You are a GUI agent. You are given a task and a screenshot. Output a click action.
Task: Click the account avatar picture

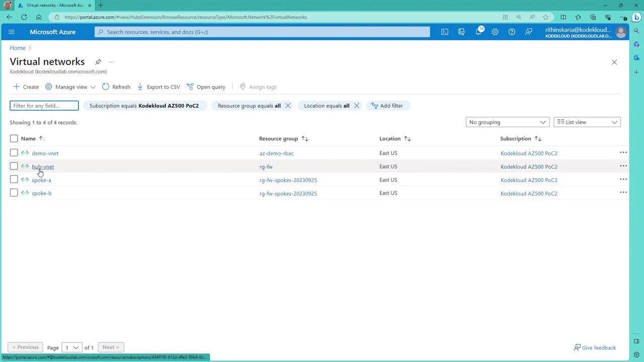tap(621, 32)
